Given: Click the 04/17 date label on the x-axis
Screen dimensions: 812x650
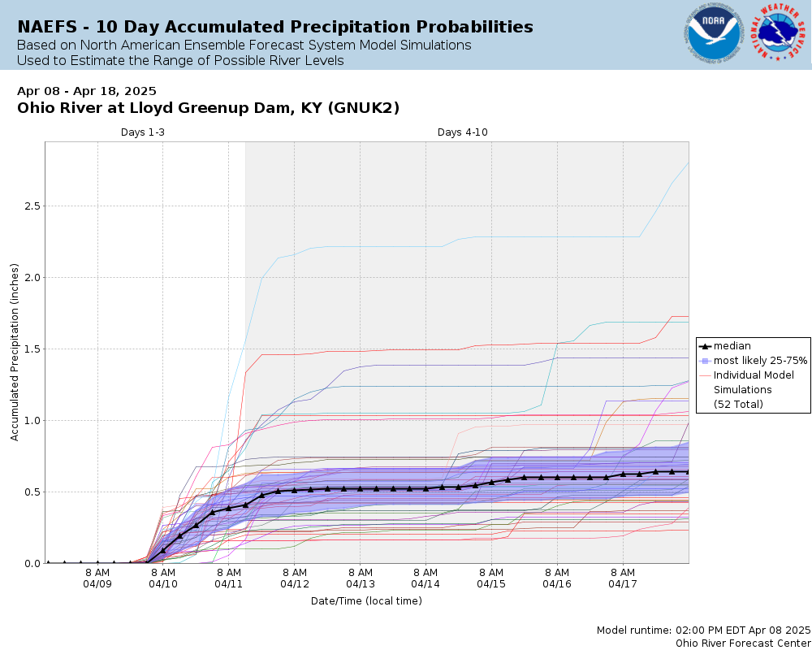Looking at the screenshot, I should pyautogui.click(x=623, y=584).
